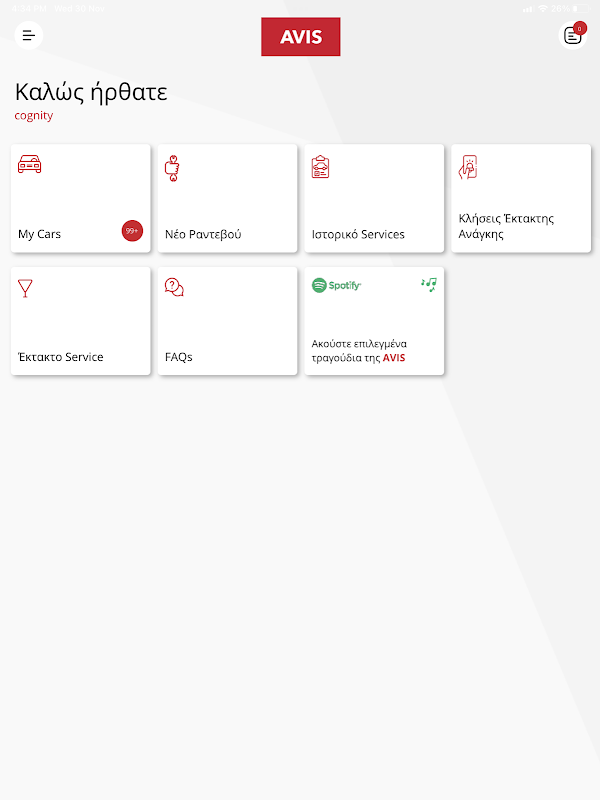The width and height of the screenshot is (600, 800).
Task: Tap the cognity username
Action: (34, 116)
